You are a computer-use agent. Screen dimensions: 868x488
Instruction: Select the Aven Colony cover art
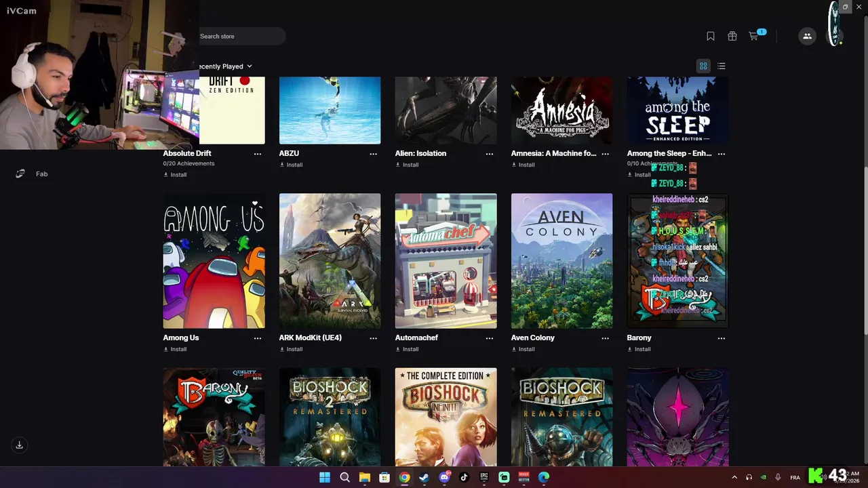click(x=561, y=261)
